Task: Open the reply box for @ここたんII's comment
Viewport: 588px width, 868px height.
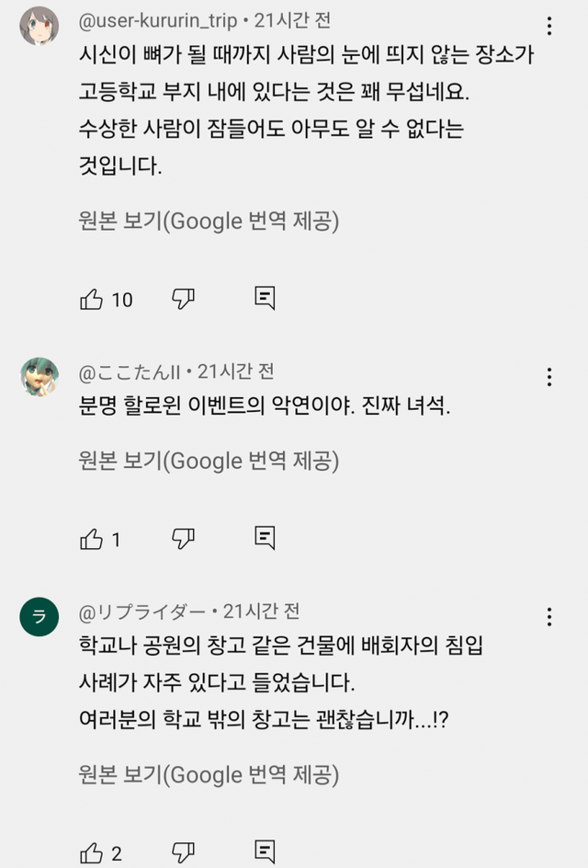Action: [x=264, y=537]
